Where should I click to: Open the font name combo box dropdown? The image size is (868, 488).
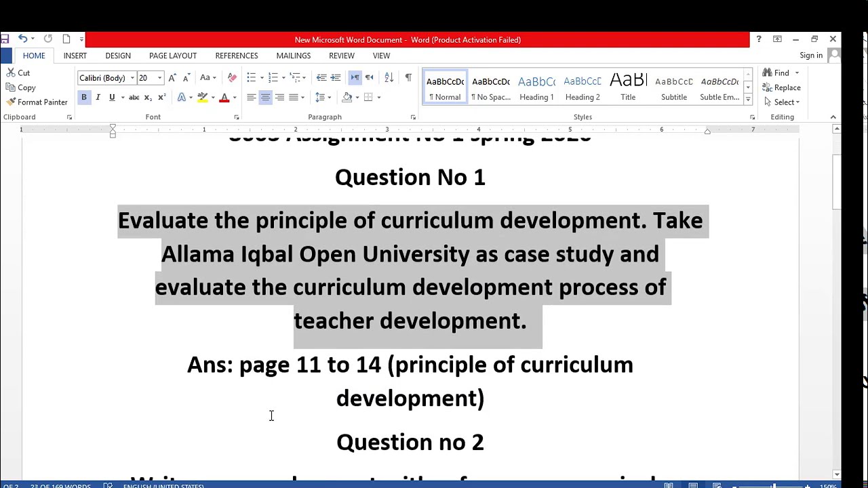(x=132, y=78)
